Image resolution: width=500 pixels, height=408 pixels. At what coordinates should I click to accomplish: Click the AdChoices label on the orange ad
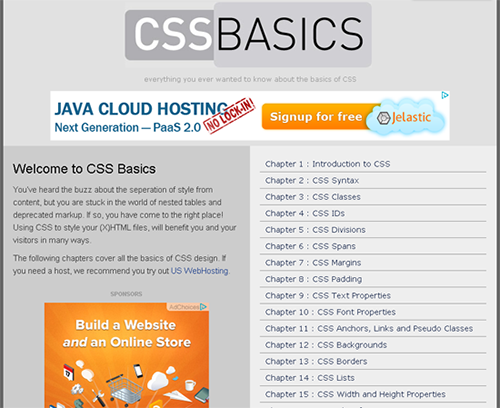tap(188, 307)
